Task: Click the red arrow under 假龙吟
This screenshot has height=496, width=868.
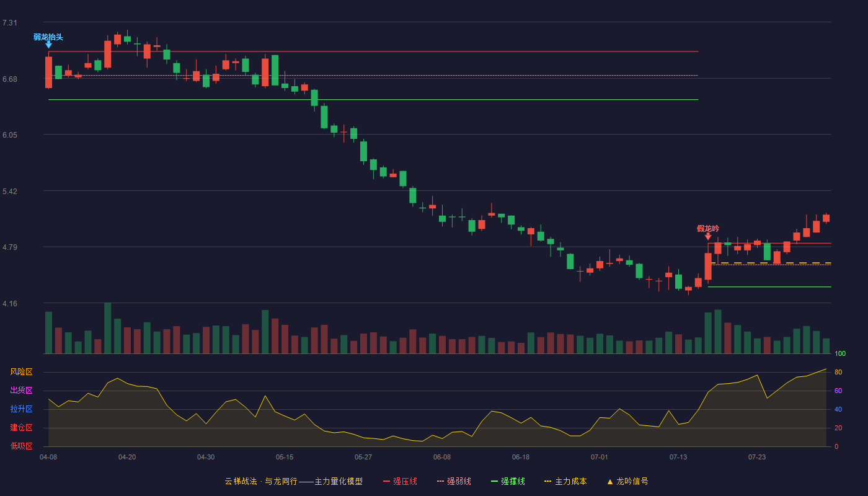Action: pos(708,236)
